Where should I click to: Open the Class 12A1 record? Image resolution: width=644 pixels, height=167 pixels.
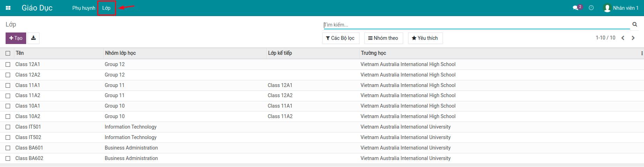28,64
